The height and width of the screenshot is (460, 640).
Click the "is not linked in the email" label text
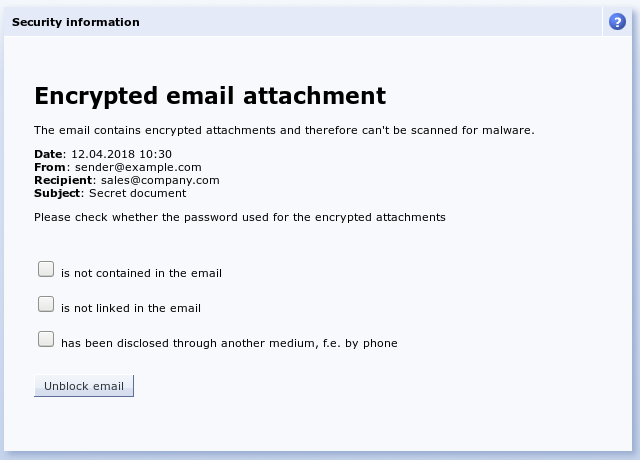coord(131,308)
